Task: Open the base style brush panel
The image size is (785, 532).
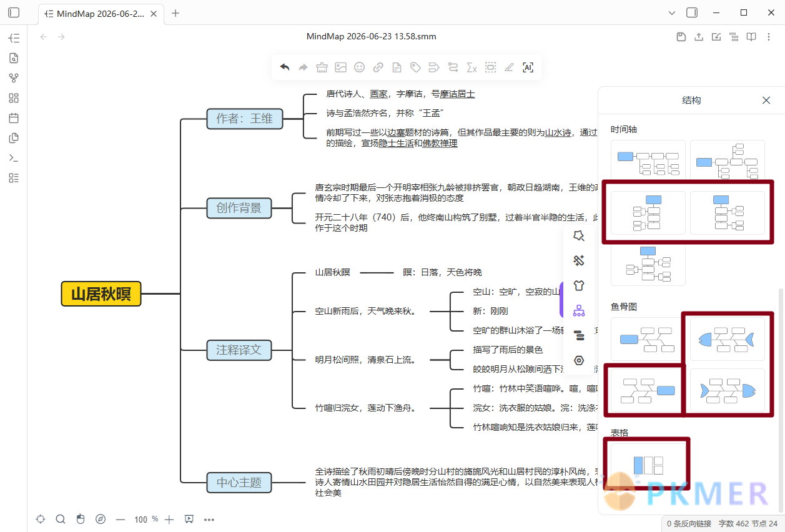Action: click(x=579, y=260)
